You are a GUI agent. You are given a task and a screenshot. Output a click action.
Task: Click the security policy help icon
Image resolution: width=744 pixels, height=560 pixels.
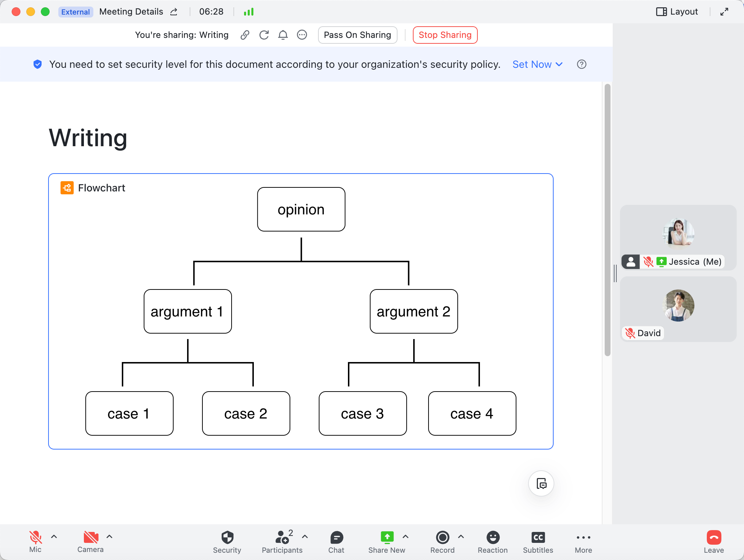(x=582, y=65)
